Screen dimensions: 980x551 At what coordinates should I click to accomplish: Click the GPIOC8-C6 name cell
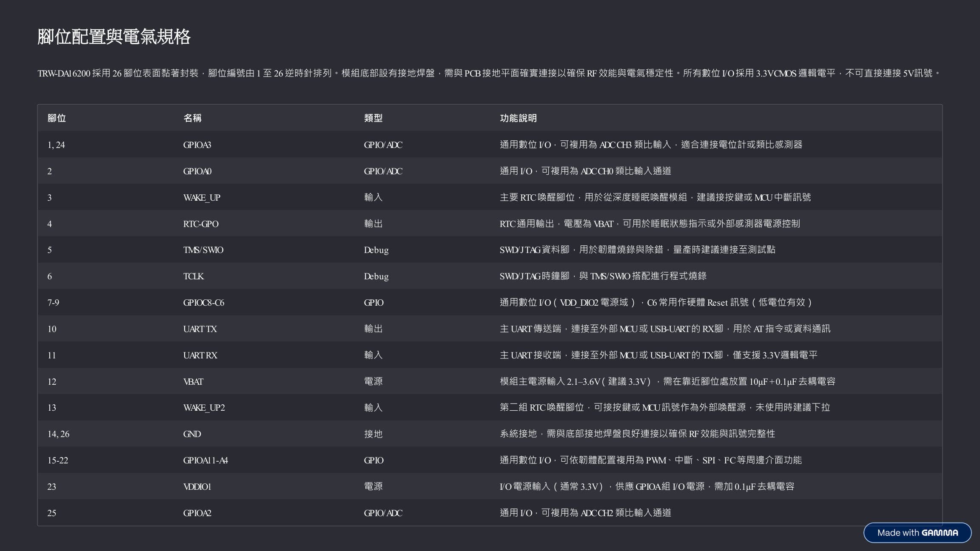[x=203, y=303]
